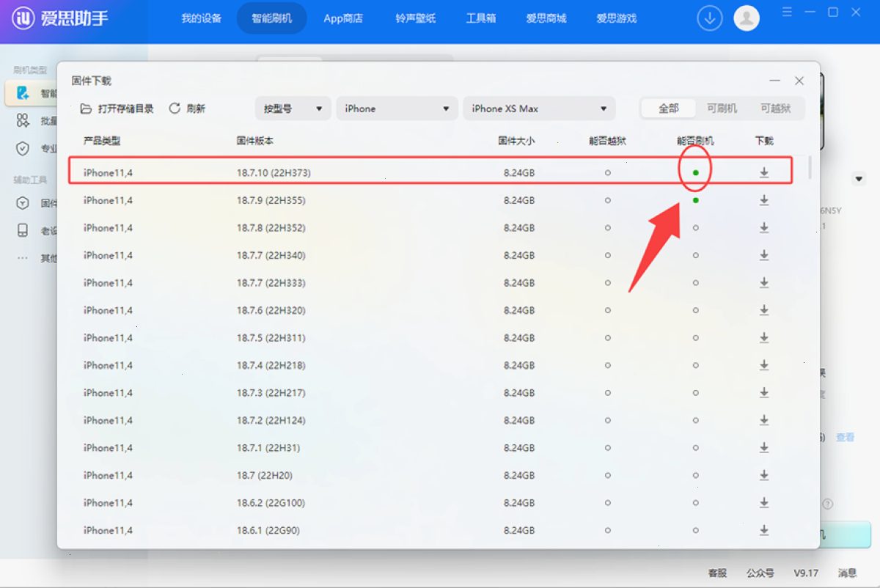Screen dimensions: 880x588
Task: Download firmware 18.7.2 (22H124)
Action: 763,420
